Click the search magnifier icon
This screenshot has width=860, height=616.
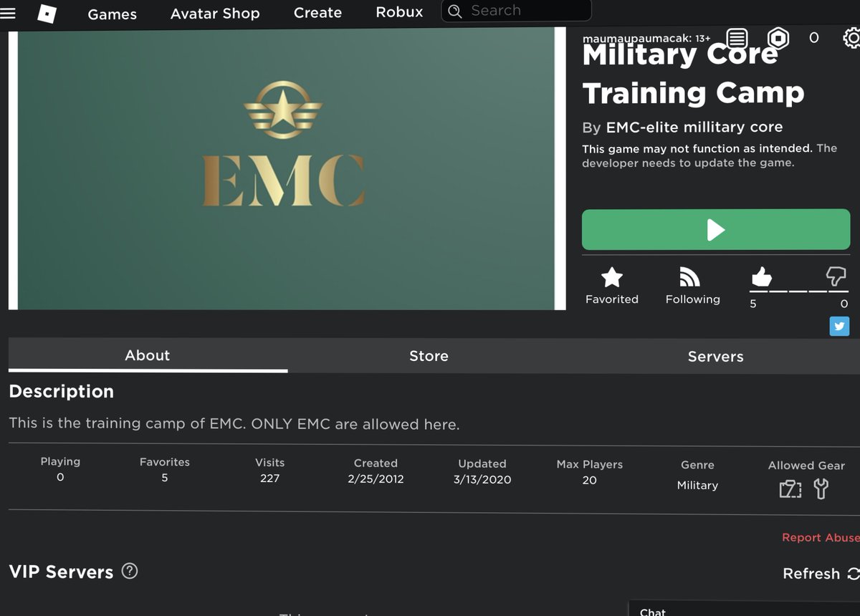tap(454, 11)
